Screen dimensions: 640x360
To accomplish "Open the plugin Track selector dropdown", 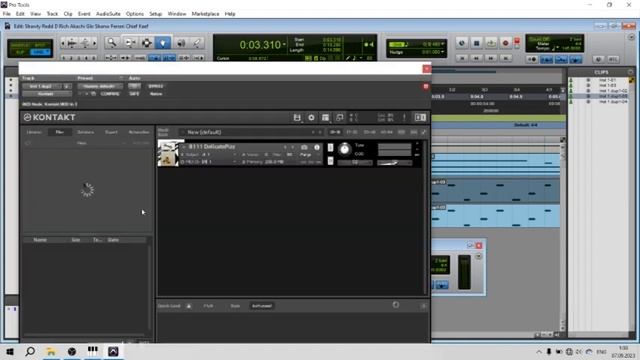I will 42,86.
